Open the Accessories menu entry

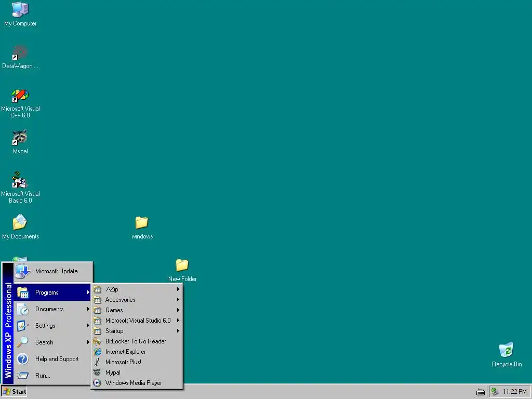pyautogui.click(x=137, y=300)
